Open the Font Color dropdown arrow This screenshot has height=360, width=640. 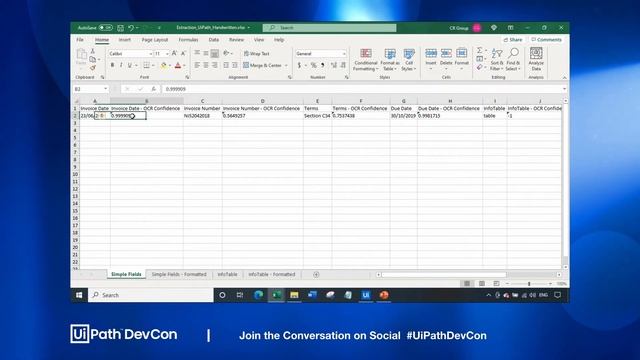184,65
